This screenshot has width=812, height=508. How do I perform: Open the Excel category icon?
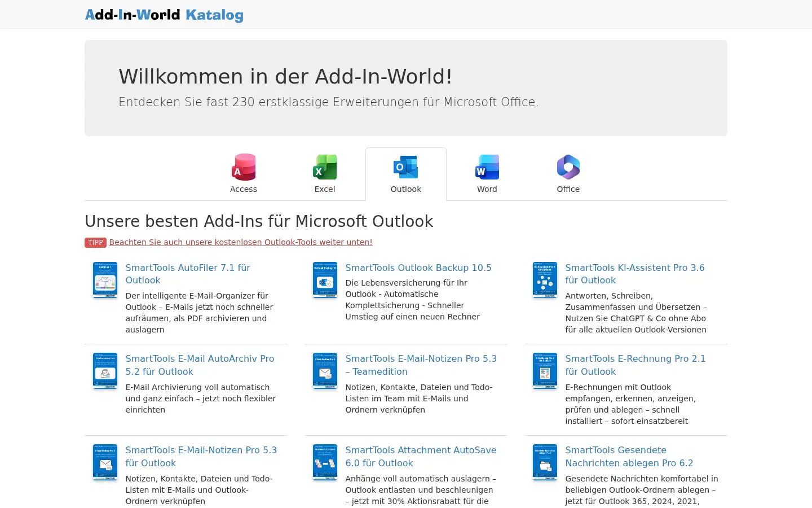pyautogui.click(x=325, y=167)
